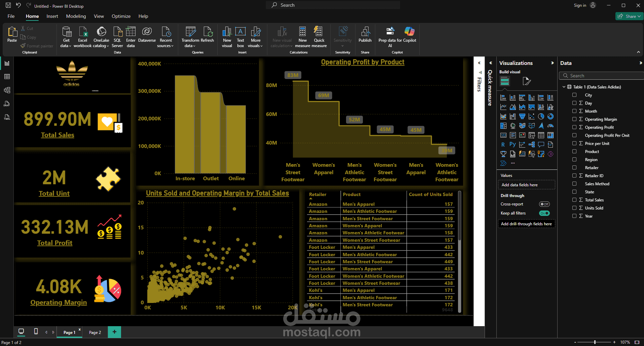Open the Dataverse connector
This screenshot has height=346, width=644.
147,35
